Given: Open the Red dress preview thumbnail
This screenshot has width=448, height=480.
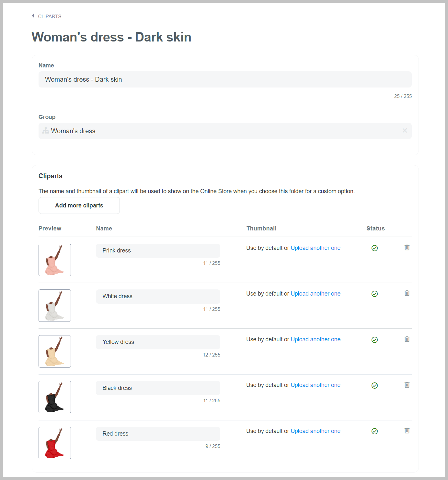Looking at the screenshot, I should pyautogui.click(x=55, y=443).
